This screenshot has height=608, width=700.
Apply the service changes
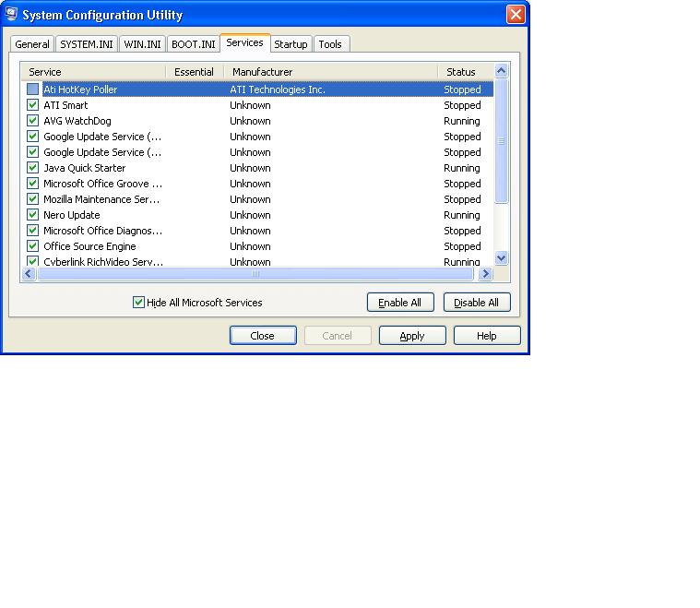coord(412,336)
